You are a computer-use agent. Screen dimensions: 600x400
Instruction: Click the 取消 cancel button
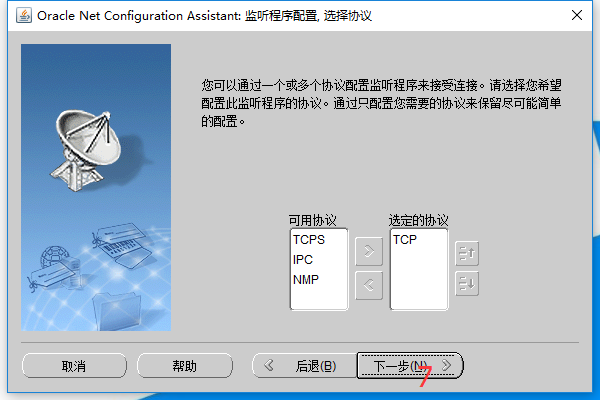point(74,366)
